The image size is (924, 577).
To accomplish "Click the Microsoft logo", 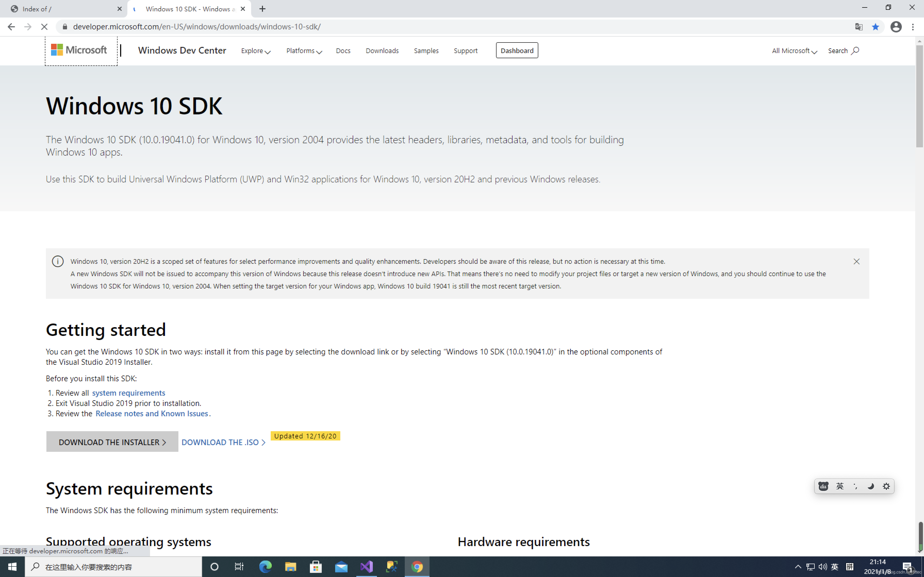I will point(79,50).
